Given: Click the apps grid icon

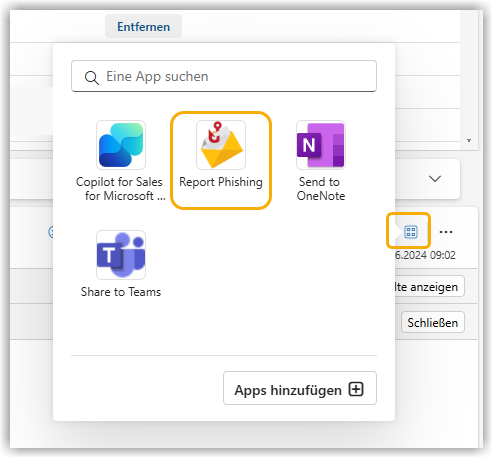Looking at the screenshot, I should [x=411, y=232].
